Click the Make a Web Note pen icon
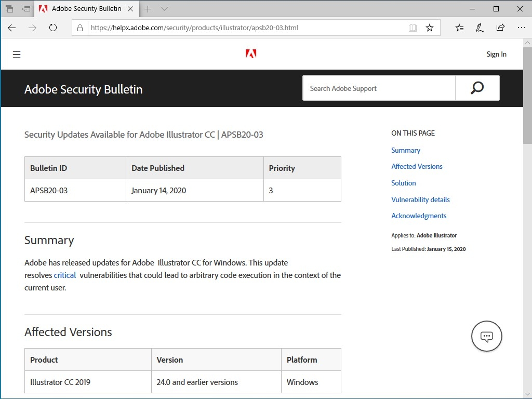 click(x=480, y=28)
